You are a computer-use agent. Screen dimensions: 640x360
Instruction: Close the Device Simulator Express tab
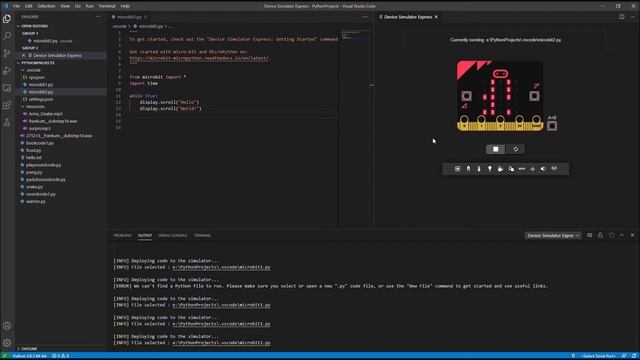click(436, 17)
